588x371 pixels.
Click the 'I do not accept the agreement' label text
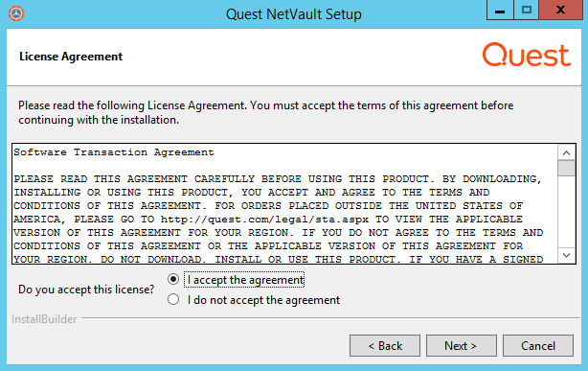pos(263,300)
